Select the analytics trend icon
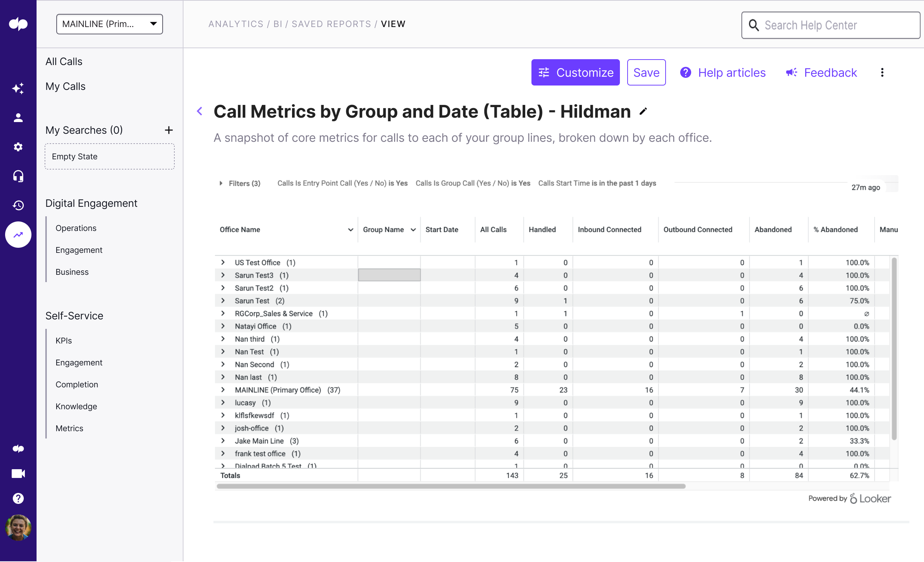 pyautogui.click(x=18, y=235)
